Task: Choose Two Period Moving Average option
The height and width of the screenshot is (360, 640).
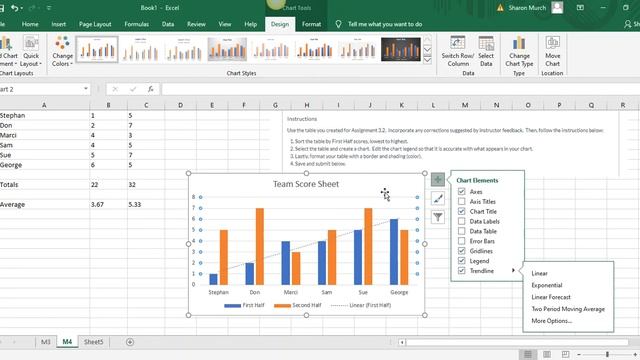Action: pyautogui.click(x=568, y=309)
